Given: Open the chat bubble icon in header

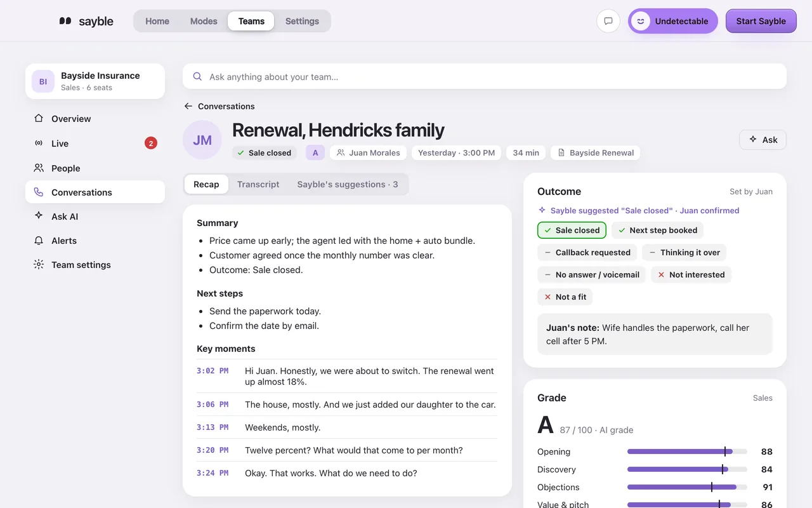Looking at the screenshot, I should [608, 21].
